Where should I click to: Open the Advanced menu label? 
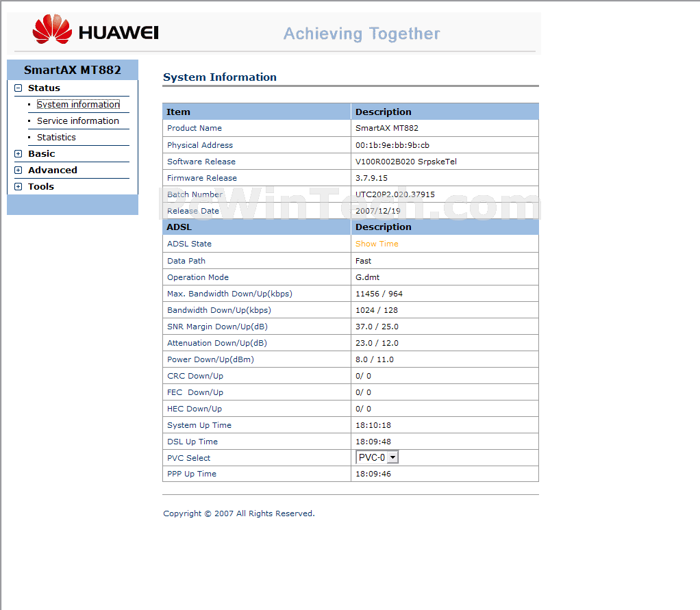coord(53,170)
